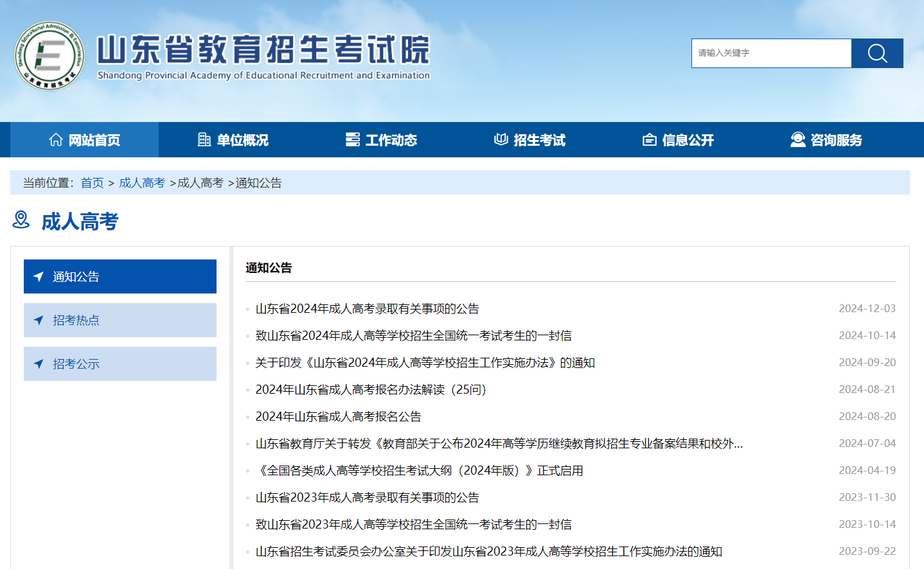Click the 工作动态 list icon
The width and height of the screenshot is (924, 569).
(x=352, y=139)
